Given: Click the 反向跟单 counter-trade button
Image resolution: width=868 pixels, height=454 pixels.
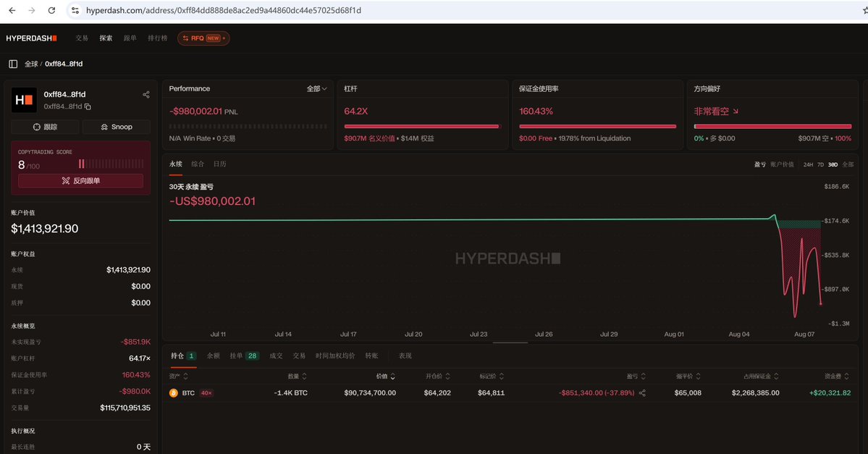Looking at the screenshot, I should (81, 180).
